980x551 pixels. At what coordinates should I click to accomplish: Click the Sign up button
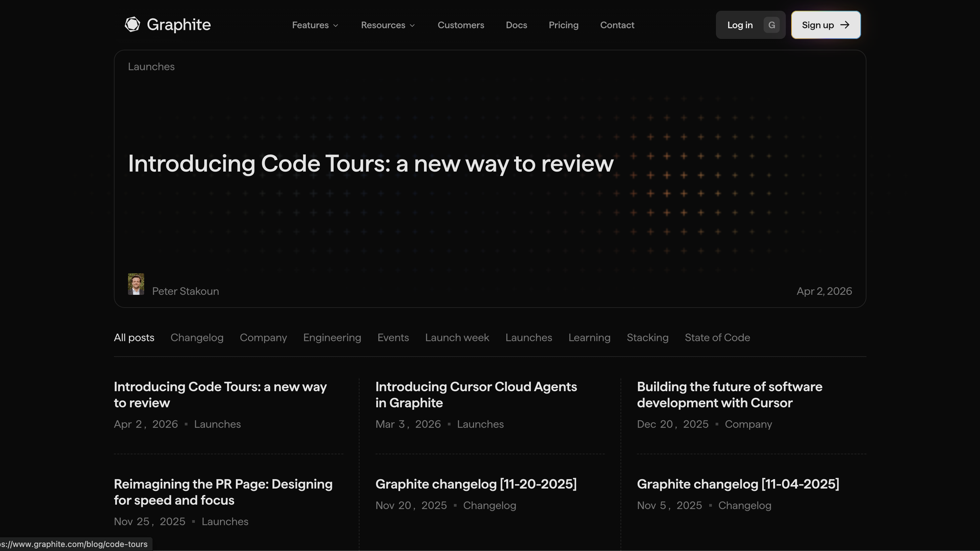(x=826, y=25)
